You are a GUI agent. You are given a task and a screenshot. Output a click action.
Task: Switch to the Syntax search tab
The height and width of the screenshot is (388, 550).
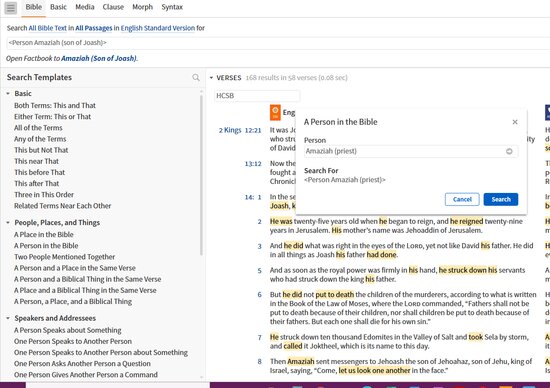(x=172, y=7)
